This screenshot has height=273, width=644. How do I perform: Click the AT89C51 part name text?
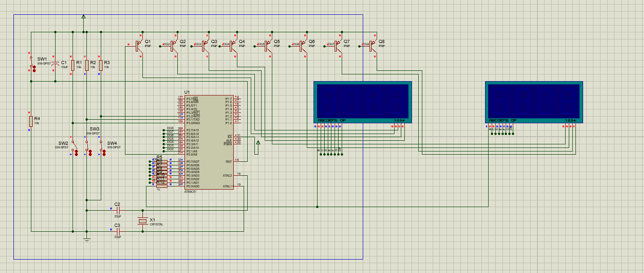(x=190, y=192)
